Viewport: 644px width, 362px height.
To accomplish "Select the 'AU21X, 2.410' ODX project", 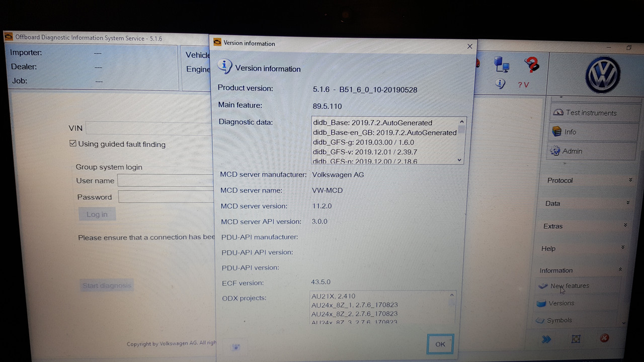I will [334, 296].
